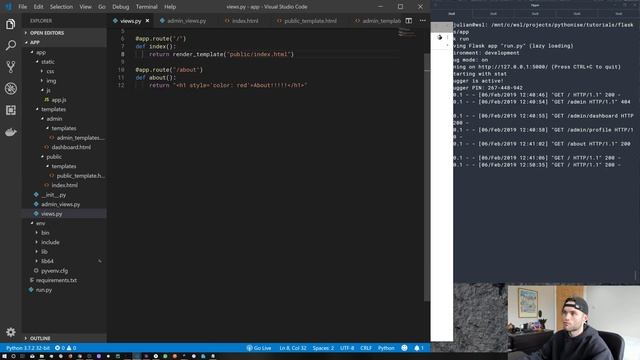The image size is (640, 360).
Task: Collapse the APP root folder section
Action: pyautogui.click(x=64, y=42)
